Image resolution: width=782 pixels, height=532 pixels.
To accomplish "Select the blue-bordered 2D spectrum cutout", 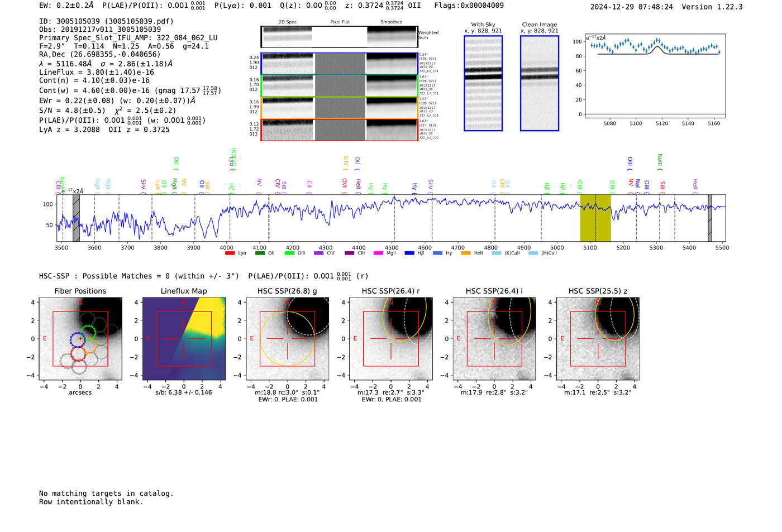I will point(339,64).
